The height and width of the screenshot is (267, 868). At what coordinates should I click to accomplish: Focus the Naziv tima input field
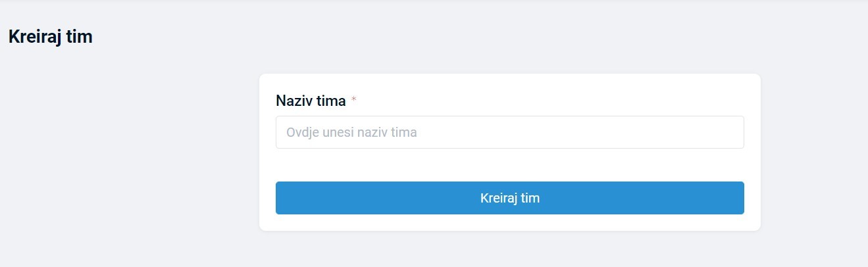pos(509,132)
